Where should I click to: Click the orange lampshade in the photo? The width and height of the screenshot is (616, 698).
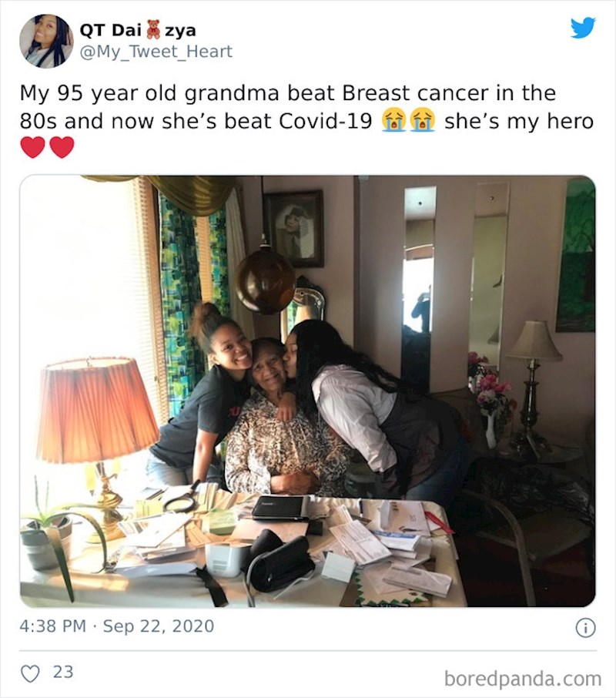[97, 413]
